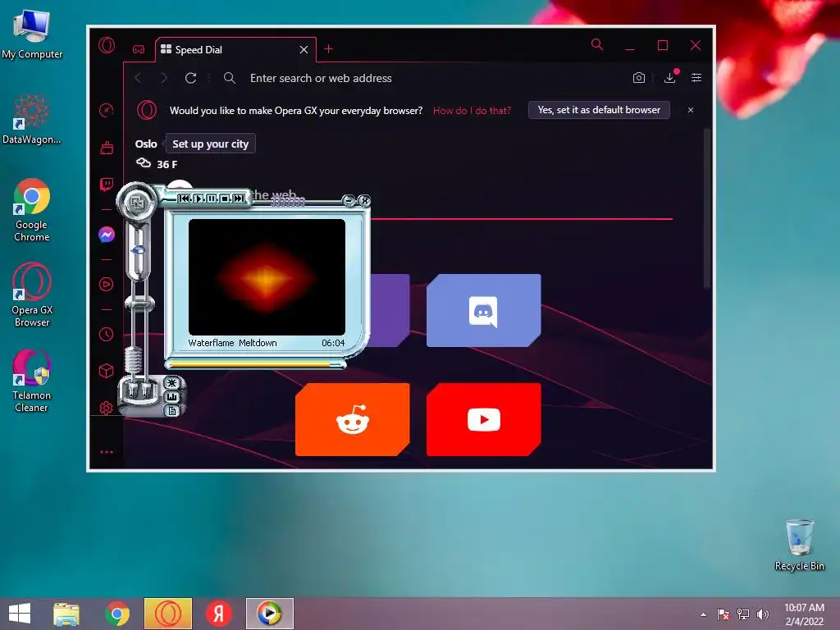The height and width of the screenshot is (630, 840).
Task: Open Twitch panel in sidebar
Action: pos(107,185)
